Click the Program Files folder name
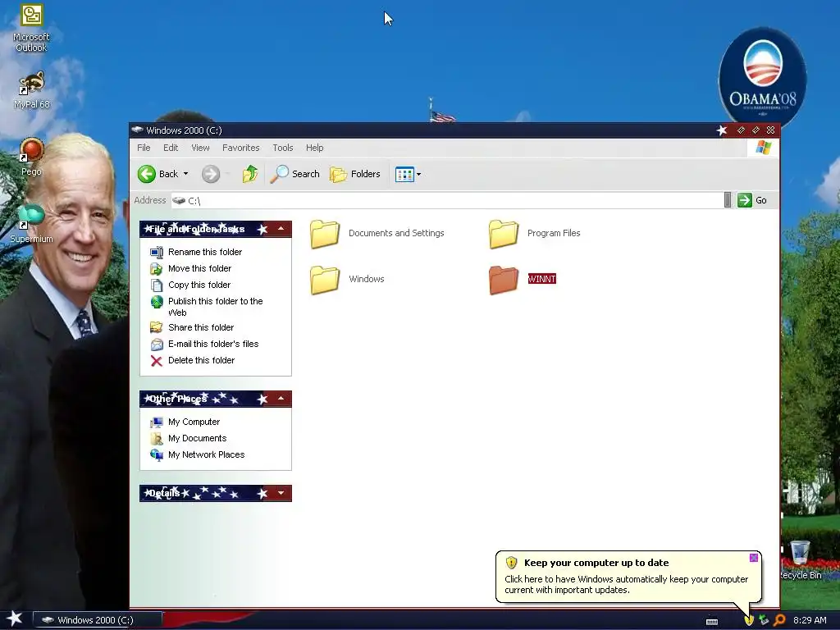This screenshot has width=840, height=630. pyautogui.click(x=554, y=233)
